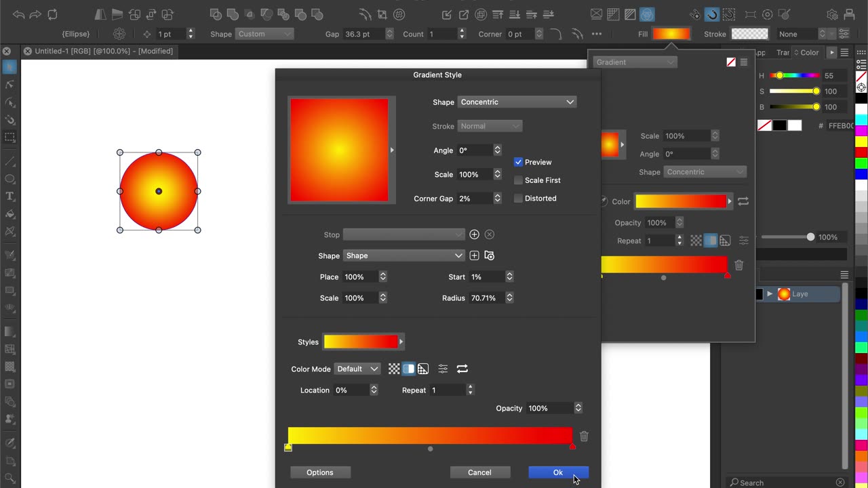Screen dimensions: 868x488
Task: Select the Ellipse shape tool in the toolbox
Action: point(9,179)
